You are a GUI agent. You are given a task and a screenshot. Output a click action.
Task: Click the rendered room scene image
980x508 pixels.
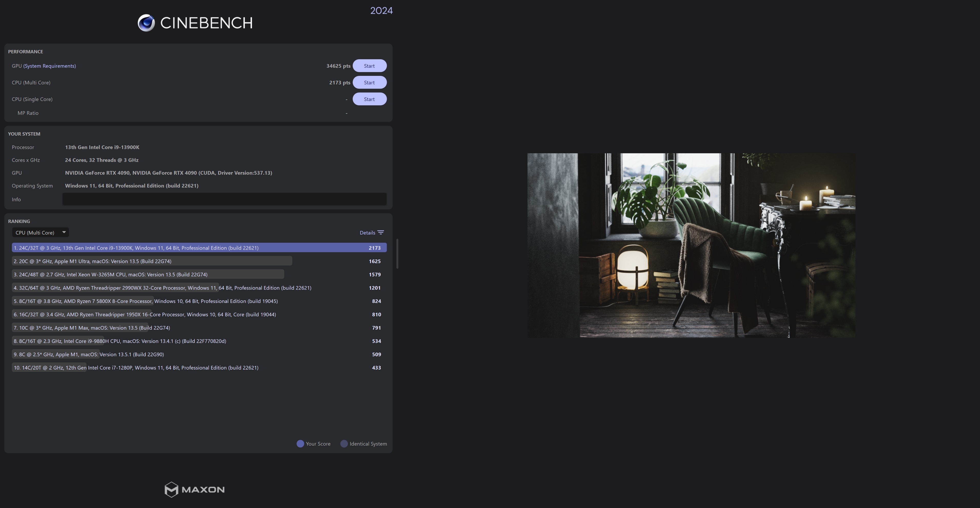point(691,245)
